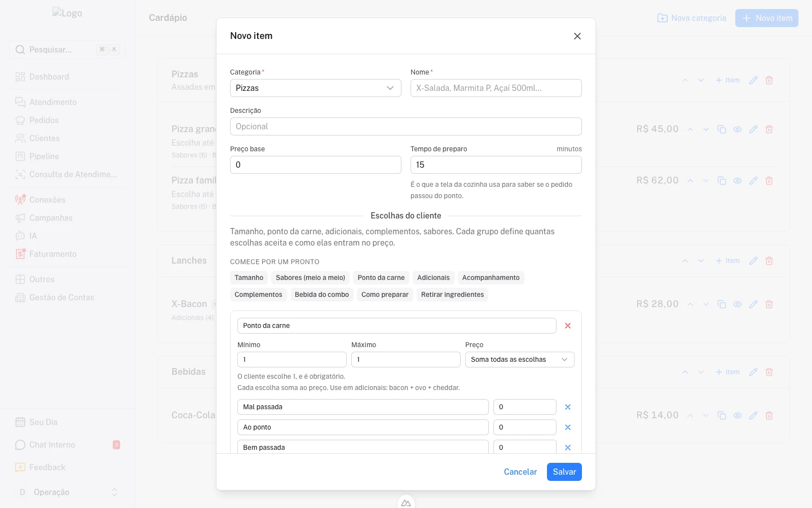
Task: Click the Descrição input field
Action: tap(406, 126)
